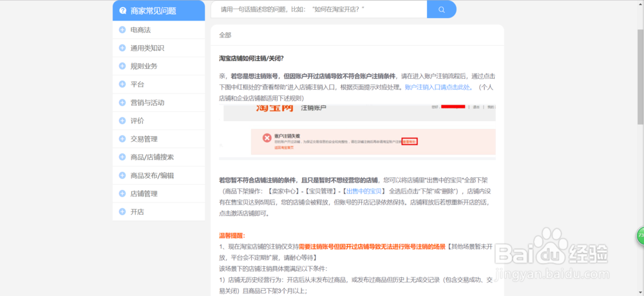This screenshot has height=296, width=644.
Task: Click the account cancellation failure screenshot
Action: 357,132
